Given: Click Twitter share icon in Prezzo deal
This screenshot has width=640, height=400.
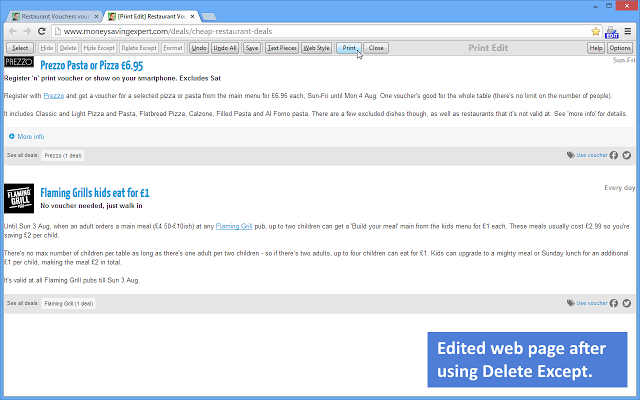Looking at the screenshot, I should tap(627, 155).
